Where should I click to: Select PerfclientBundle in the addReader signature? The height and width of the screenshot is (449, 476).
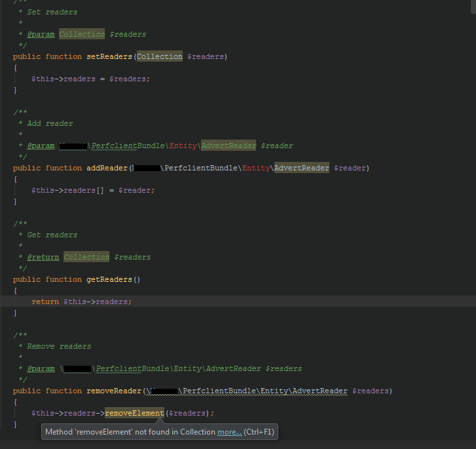click(x=201, y=168)
